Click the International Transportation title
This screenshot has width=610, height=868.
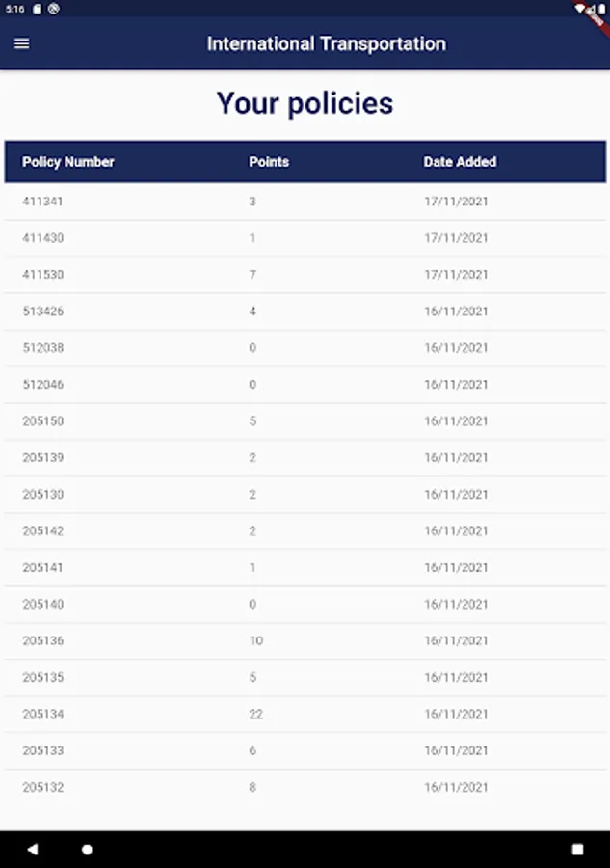(327, 43)
